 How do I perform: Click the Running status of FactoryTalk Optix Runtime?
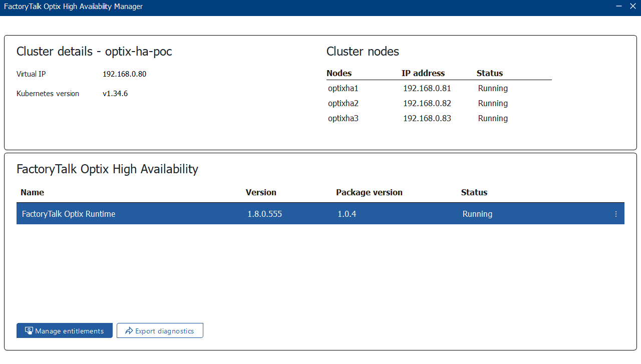pyautogui.click(x=477, y=214)
